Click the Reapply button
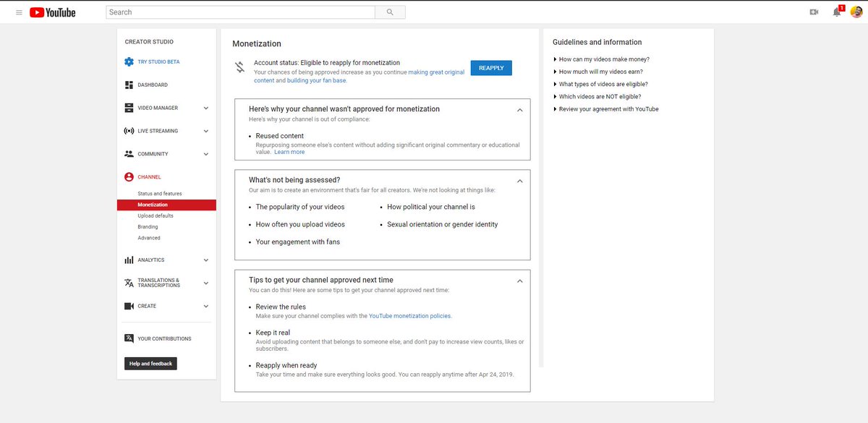 [x=491, y=68]
